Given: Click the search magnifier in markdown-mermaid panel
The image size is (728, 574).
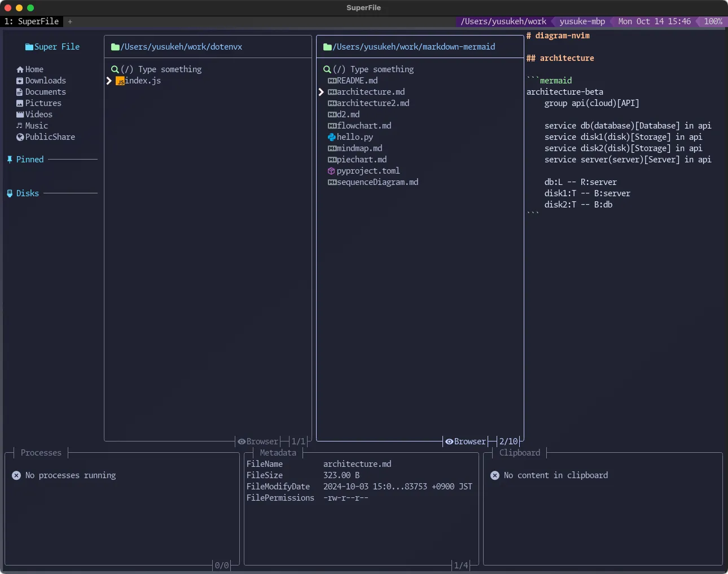Looking at the screenshot, I should [x=327, y=69].
